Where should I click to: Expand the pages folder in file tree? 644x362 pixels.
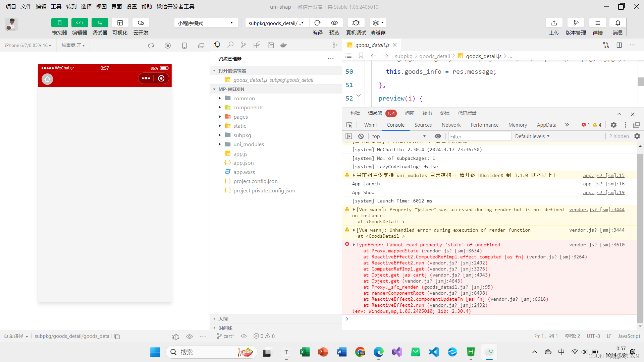click(x=221, y=116)
